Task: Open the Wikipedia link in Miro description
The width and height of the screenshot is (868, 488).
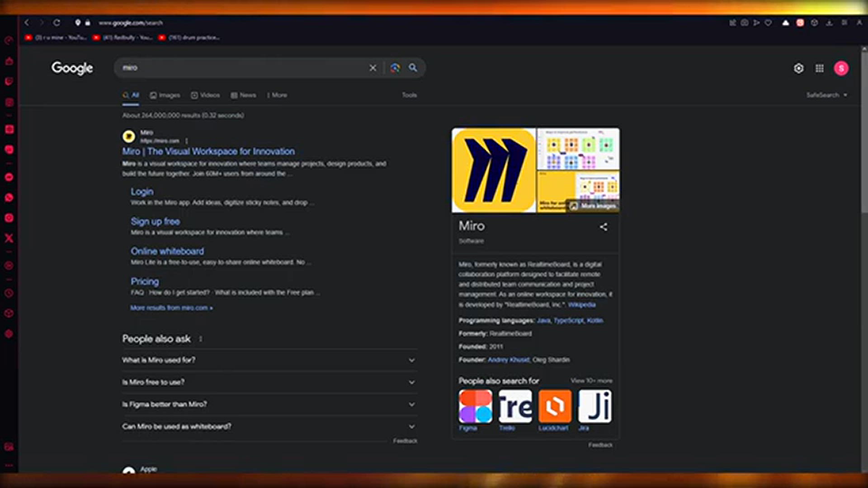Action: coord(581,305)
